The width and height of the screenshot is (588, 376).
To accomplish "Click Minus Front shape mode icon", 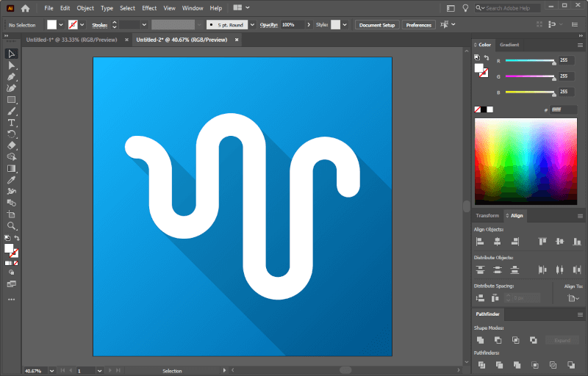I will pyautogui.click(x=498, y=340).
